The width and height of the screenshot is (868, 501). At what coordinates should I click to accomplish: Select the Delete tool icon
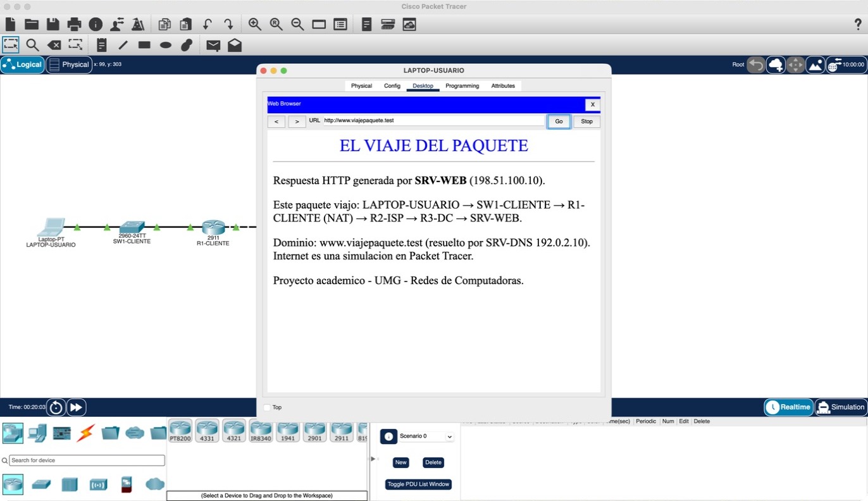point(54,45)
